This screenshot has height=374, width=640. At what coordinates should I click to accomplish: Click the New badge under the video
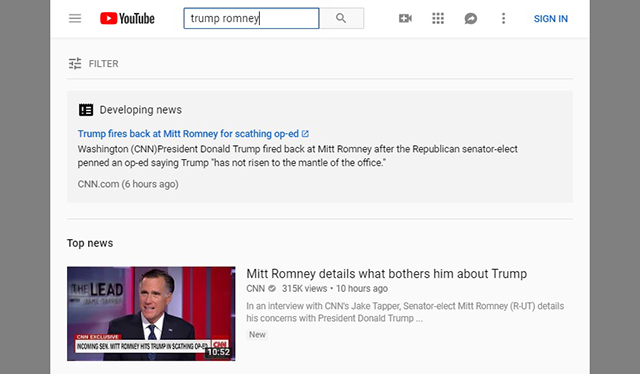pos(257,335)
